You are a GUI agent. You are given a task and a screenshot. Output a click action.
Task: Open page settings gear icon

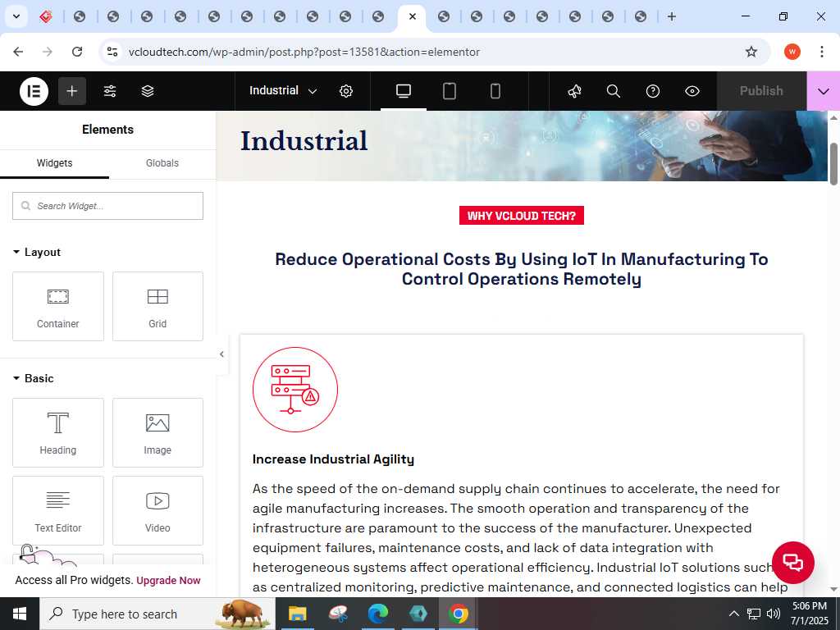[346, 91]
